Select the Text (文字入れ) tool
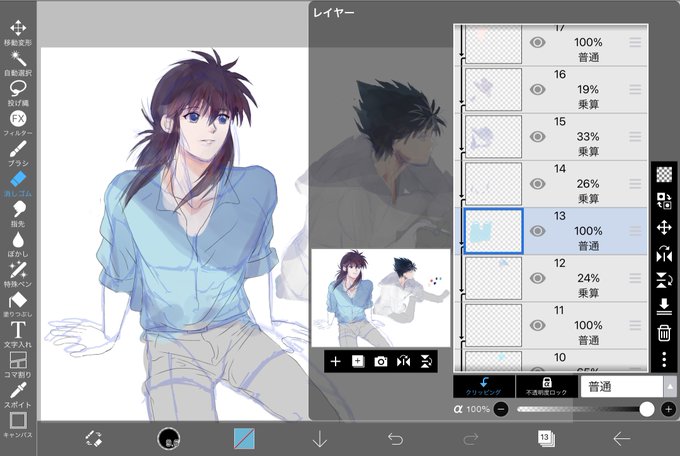The width and height of the screenshot is (680, 456). [x=18, y=335]
